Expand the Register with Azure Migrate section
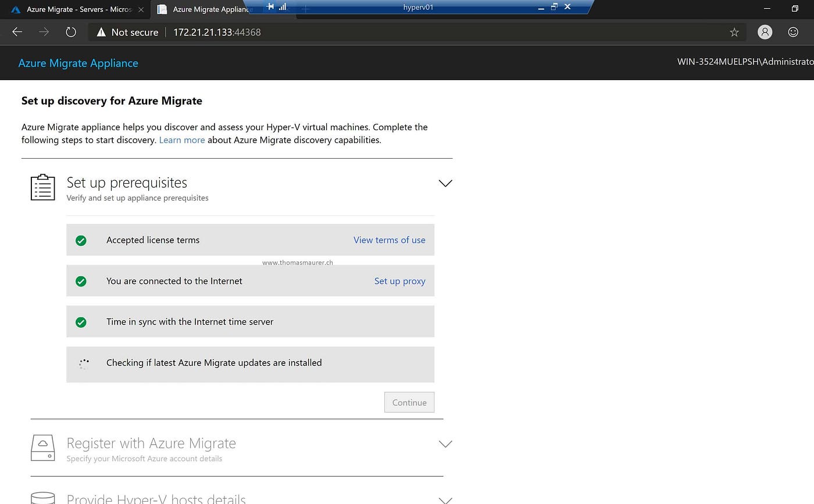 [445, 444]
